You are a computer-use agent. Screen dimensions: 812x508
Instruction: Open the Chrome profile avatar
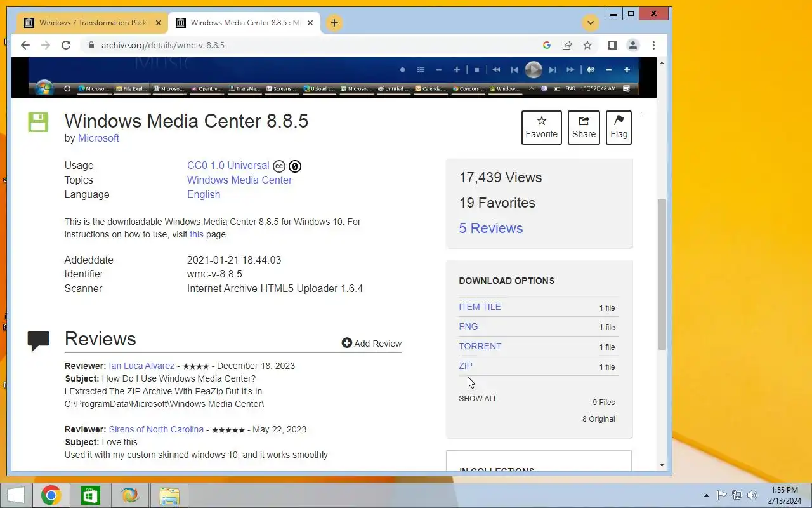(632, 45)
